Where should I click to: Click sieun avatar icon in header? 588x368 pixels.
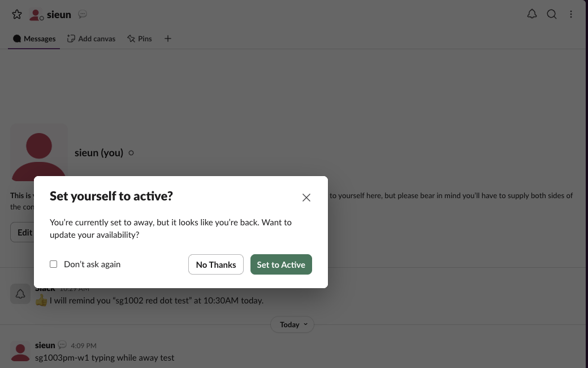pos(36,15)
